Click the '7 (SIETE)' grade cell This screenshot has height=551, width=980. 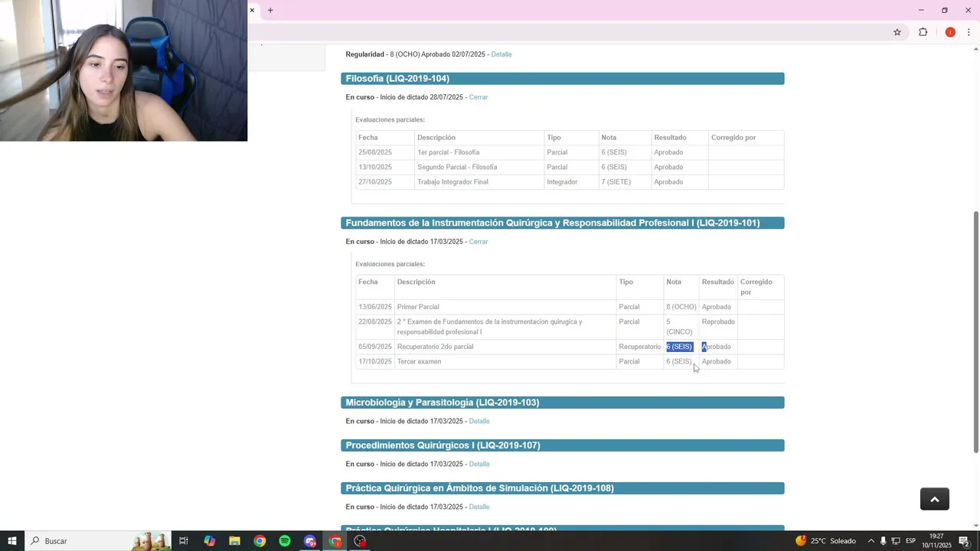click(624, 182)
